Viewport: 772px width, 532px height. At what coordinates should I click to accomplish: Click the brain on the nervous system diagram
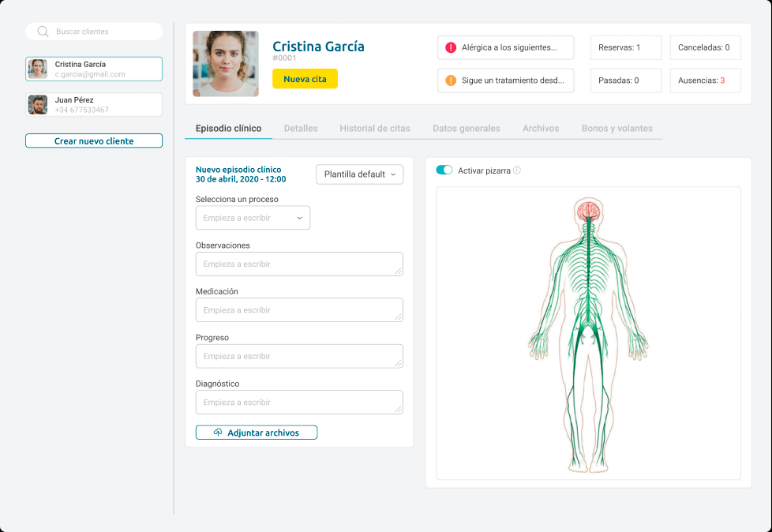click(x=586, y=211)
